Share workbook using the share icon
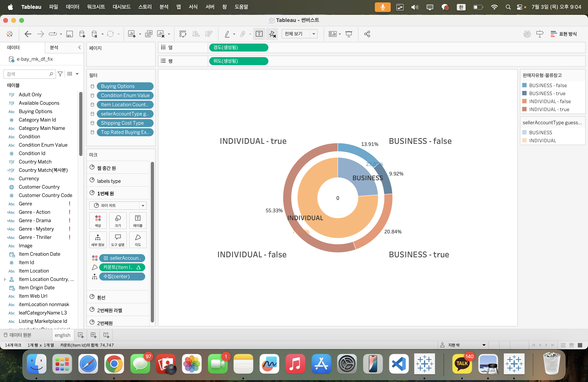This screenshot has width=588, height=382. point(367,34)
